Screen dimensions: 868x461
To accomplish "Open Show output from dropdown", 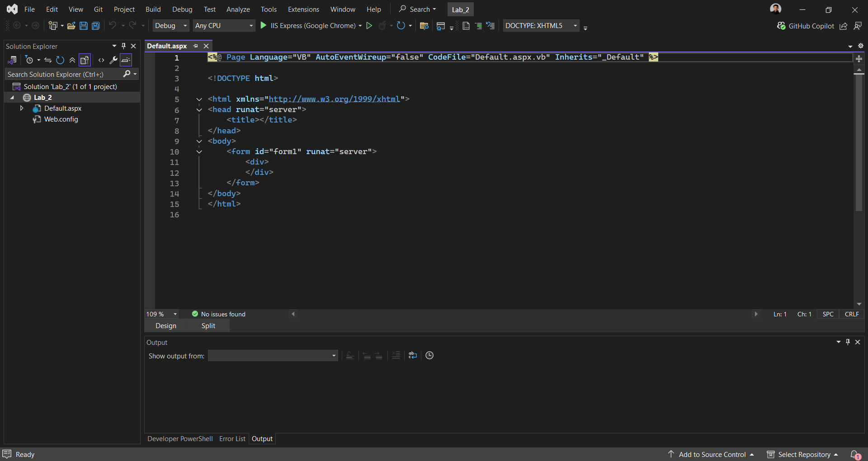I will tap(273, 356).
